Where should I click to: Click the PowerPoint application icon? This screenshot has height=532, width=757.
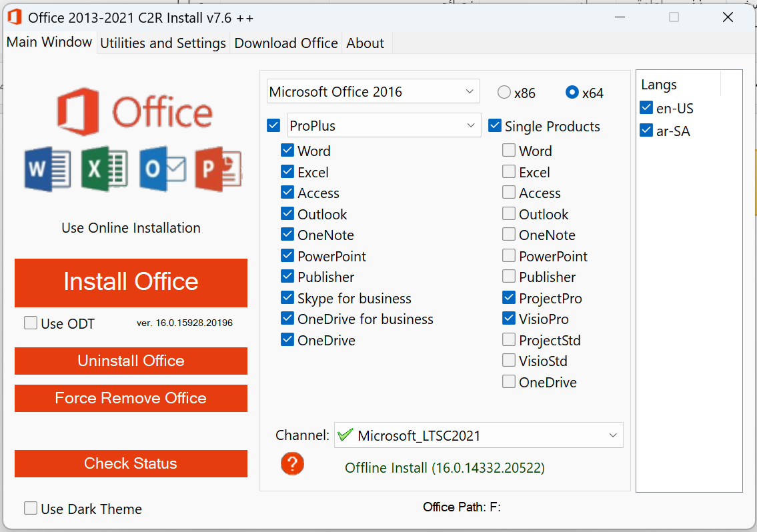(x=219, y=169)
